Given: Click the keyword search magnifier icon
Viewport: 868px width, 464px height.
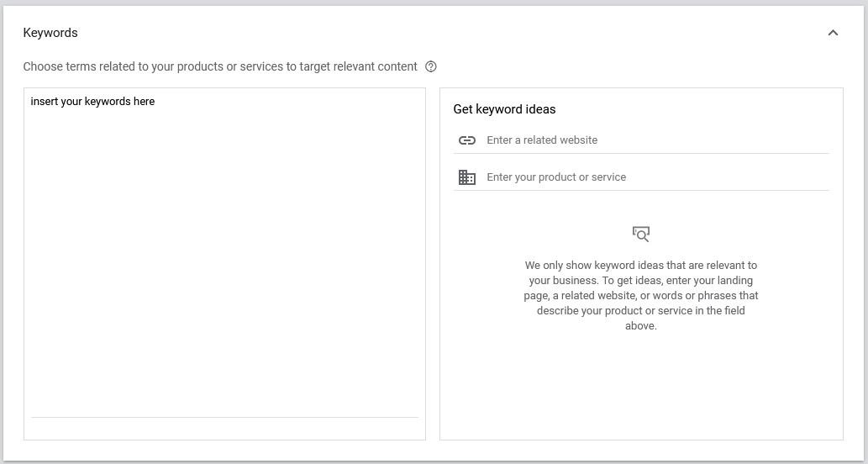Looking at the screenshot, I should pyautogui.click(x=641, y=234).
